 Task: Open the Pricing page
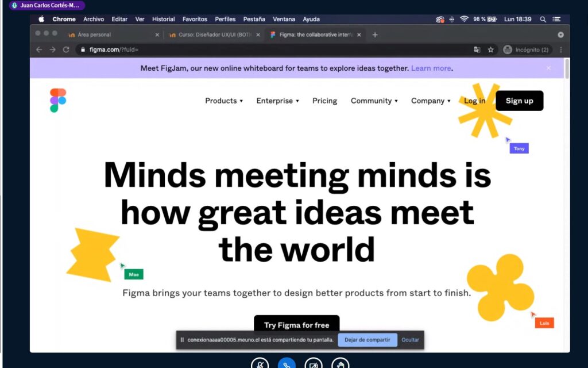[x=325, y=101]
